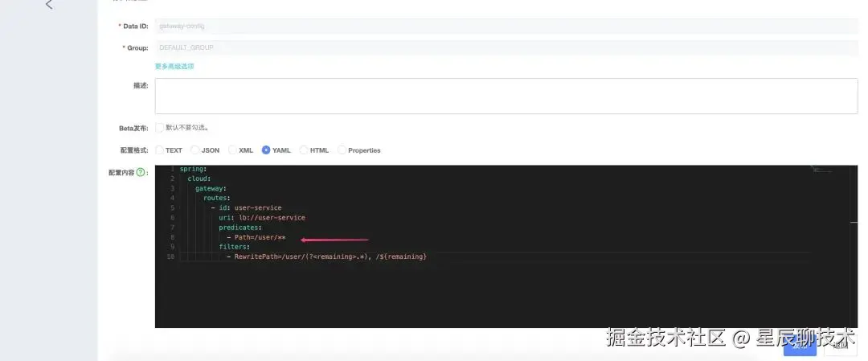Click into the 描述 text area
This screenshot has width=868, height=361.
coord(506,96)
